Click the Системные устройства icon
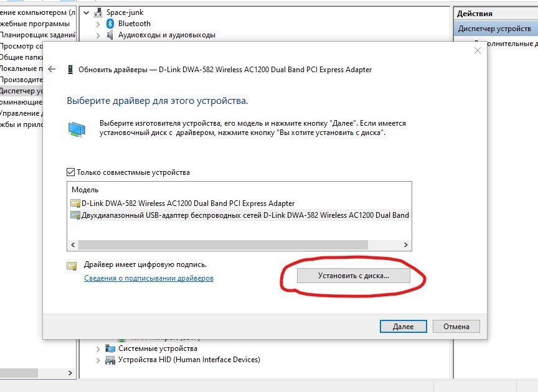This screenshot has height=392, width=538. pos(110,348)
